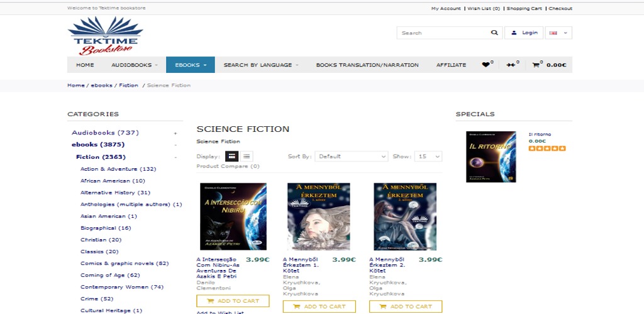Open Wish List (0) link
The height and width of the screenshot is (314, 644).
pyautogui.click(x=484, y=8)
